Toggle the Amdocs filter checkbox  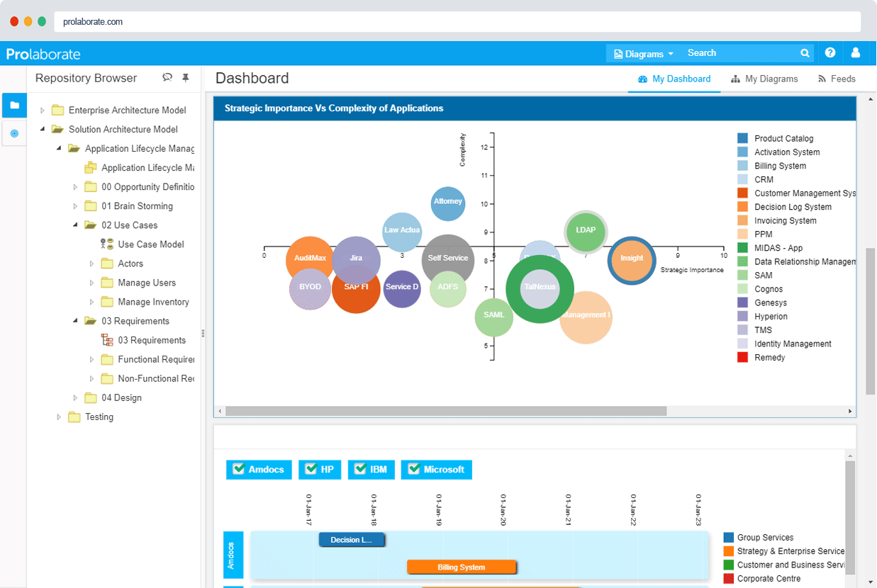tap(238, 469)
